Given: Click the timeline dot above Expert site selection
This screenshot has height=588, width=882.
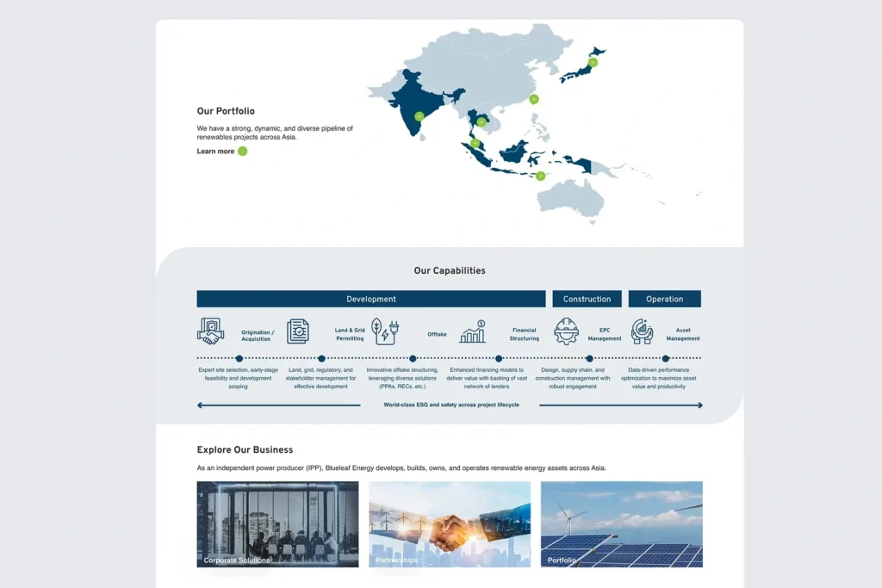Looking at the screenshot, I should coord(239,358).
